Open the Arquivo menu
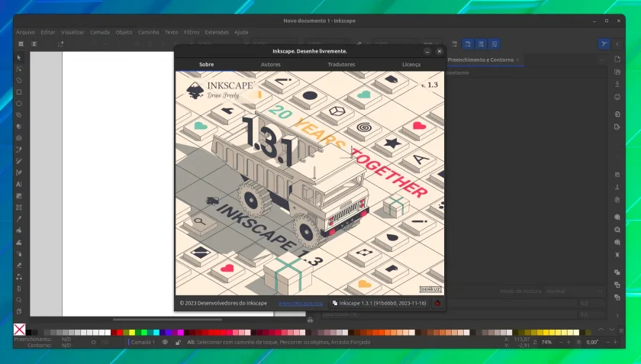The height and width of the screenshot is (364, 641). click(x=25, y=32)
